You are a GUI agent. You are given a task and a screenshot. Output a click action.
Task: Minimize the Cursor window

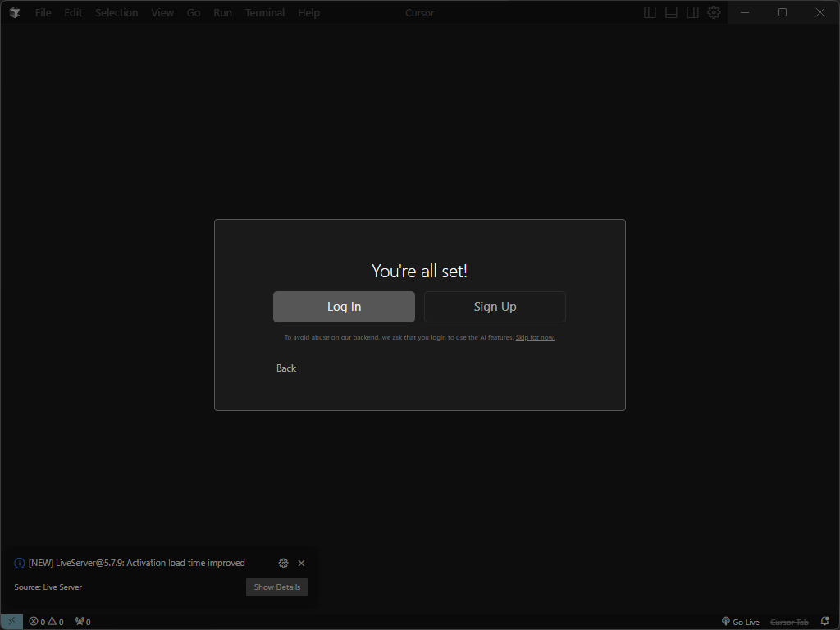[745, 12]
